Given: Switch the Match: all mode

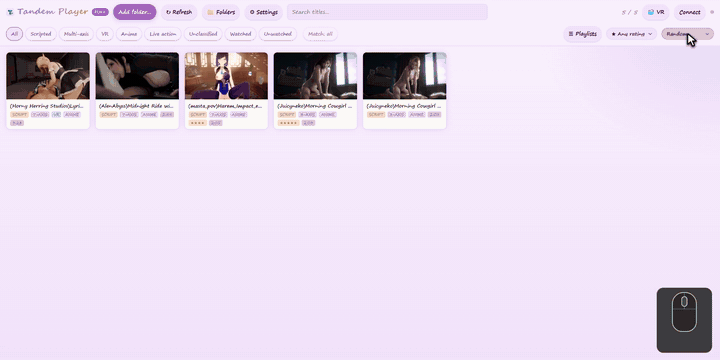Looking at the screenshot, I should coord(321,34).
